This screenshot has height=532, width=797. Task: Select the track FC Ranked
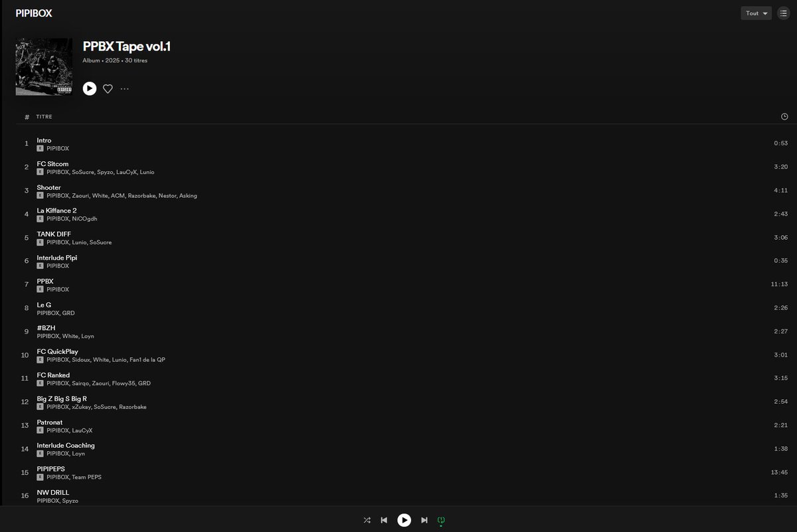53,375
